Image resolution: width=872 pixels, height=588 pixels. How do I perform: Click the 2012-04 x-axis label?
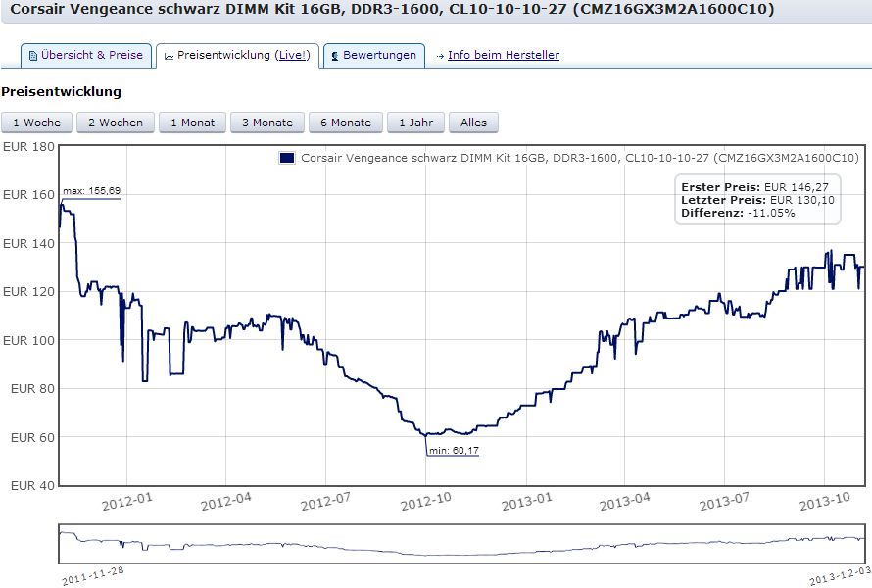[225, 502]
